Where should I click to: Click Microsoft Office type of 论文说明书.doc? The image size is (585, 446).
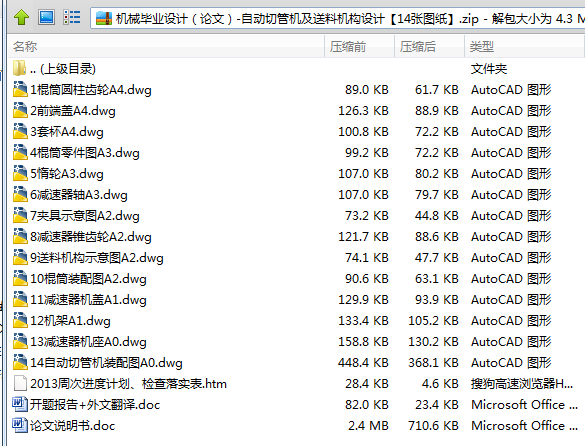[524, 426]
